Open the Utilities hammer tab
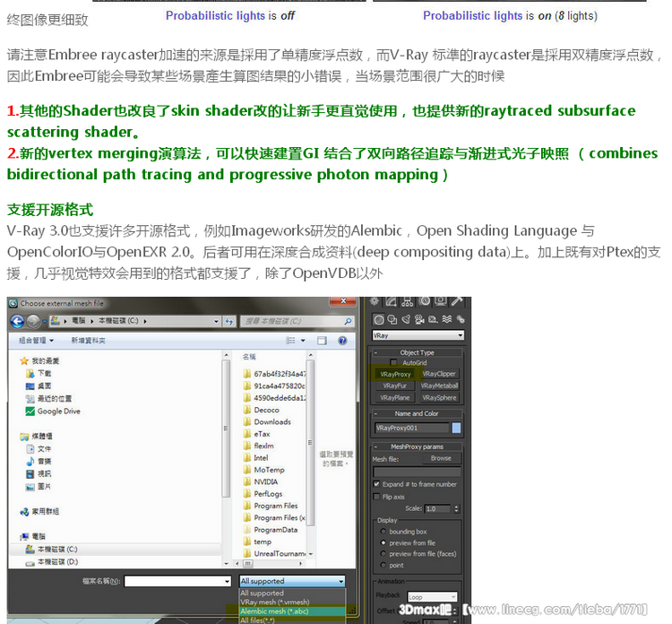 [x=457, y=301]
